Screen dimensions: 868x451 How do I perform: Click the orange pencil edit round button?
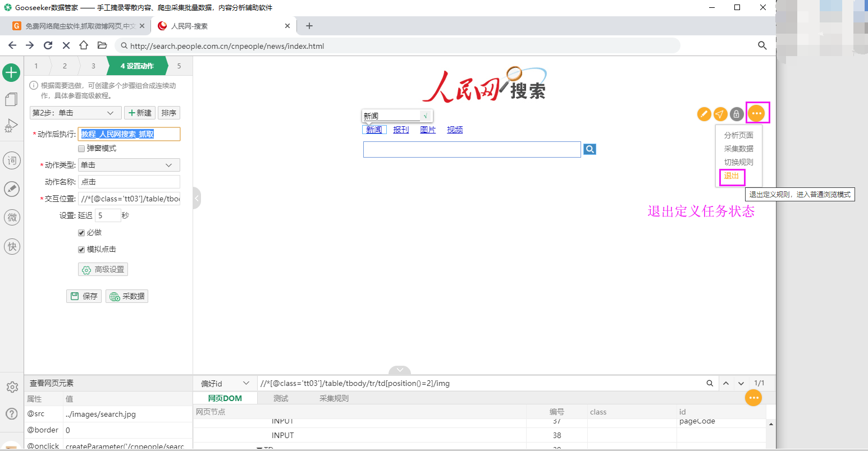[704, 114]
